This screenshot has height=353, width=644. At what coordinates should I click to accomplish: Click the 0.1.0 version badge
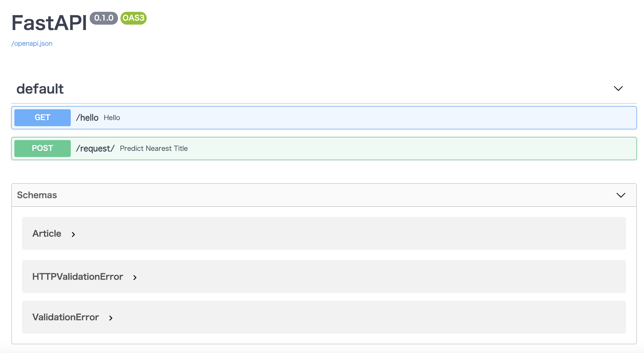104,18
